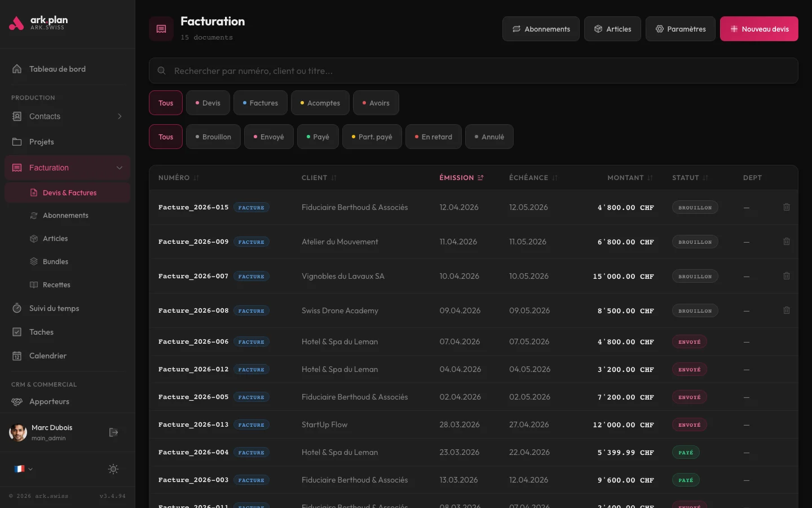Toggle the Brouillon filter pill
The image size is (812, 508).
(x=213, y=137)
